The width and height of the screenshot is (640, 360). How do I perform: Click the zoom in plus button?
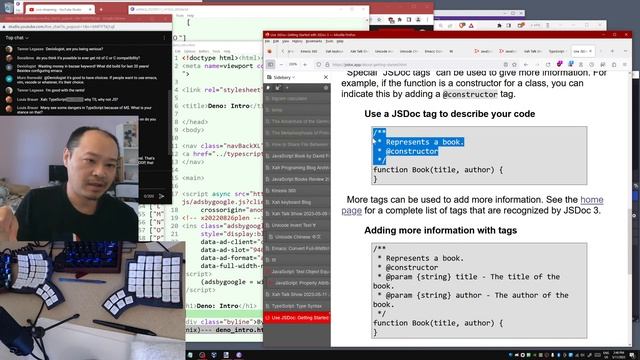coord(305,64)
